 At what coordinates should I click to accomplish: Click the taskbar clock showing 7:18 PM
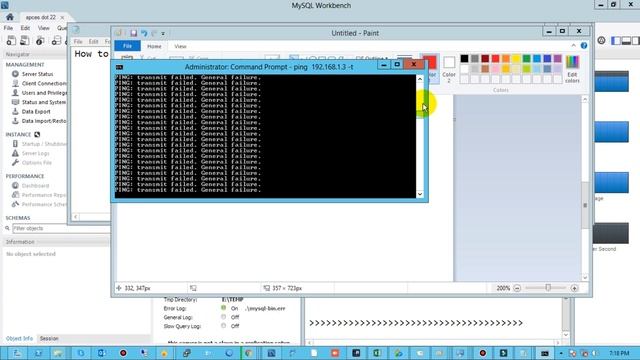pos(619,353)
